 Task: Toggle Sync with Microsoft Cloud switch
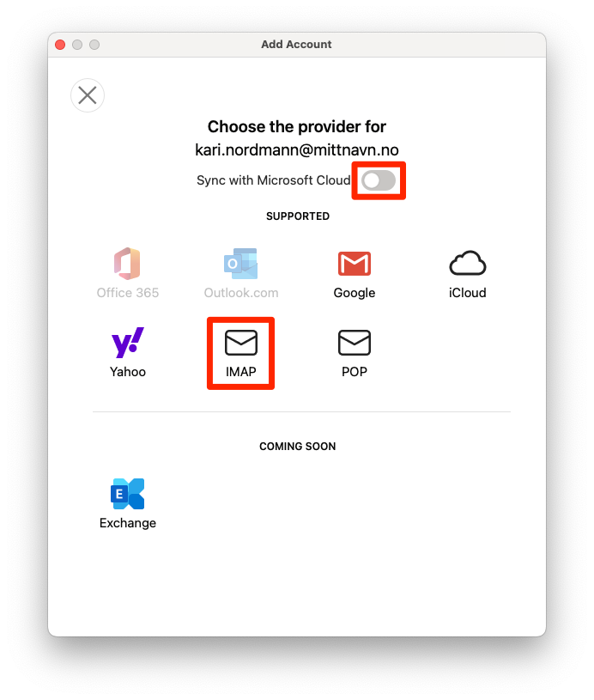coord(379,181)
